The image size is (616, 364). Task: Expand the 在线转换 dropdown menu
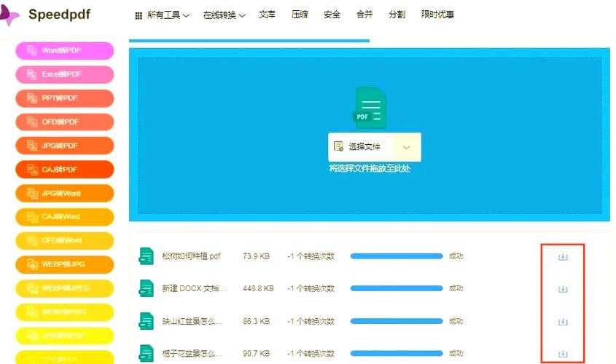click(x=225, y=15)
